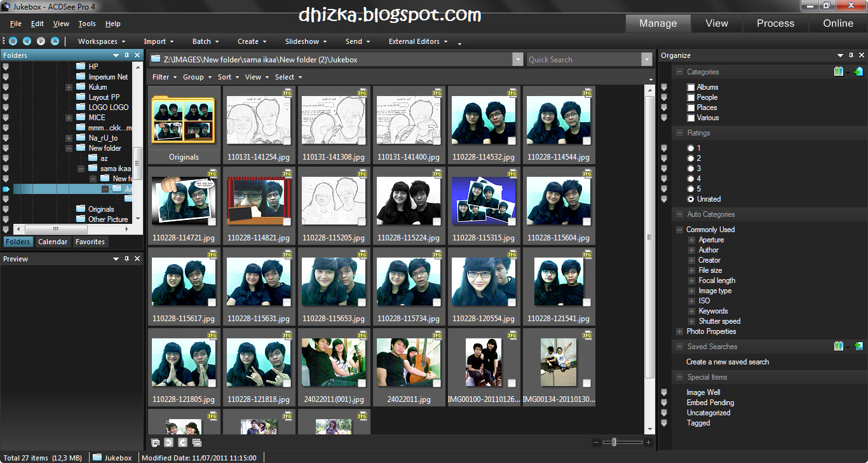
Task: Expand the Aperture auto category
Action: [x=692, y=240]
